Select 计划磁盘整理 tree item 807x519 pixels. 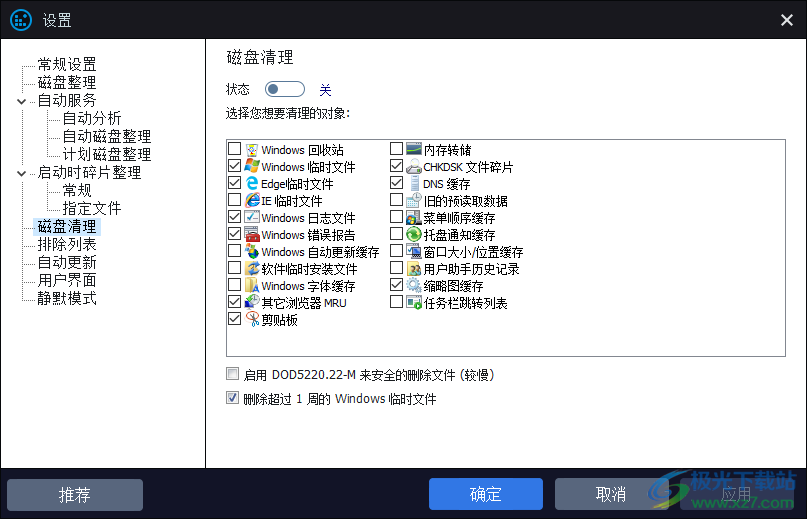coord(107,154)
